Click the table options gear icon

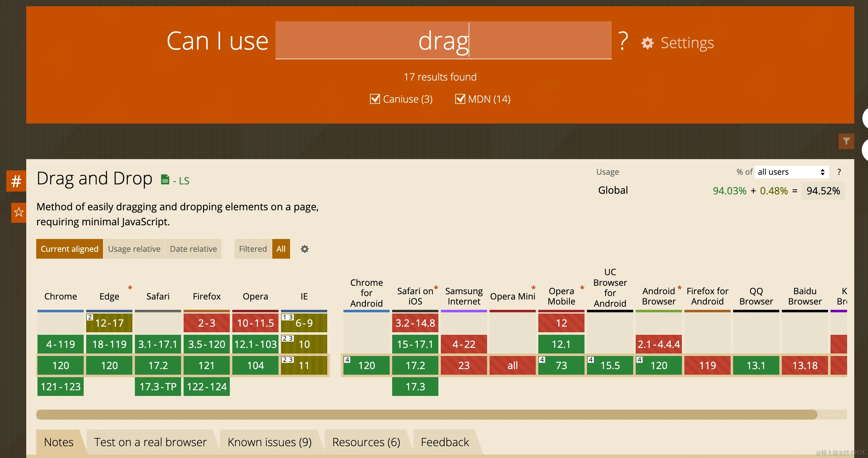(304, 249)
